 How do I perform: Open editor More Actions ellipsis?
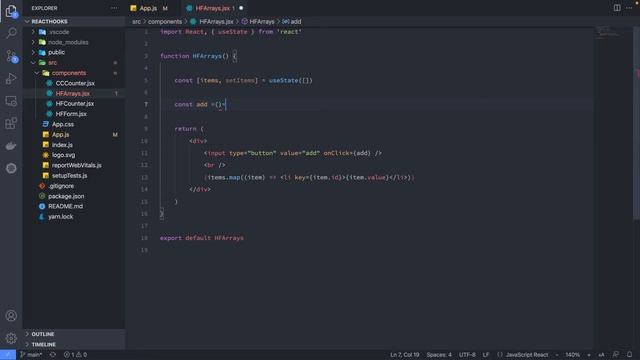point(629,8)
